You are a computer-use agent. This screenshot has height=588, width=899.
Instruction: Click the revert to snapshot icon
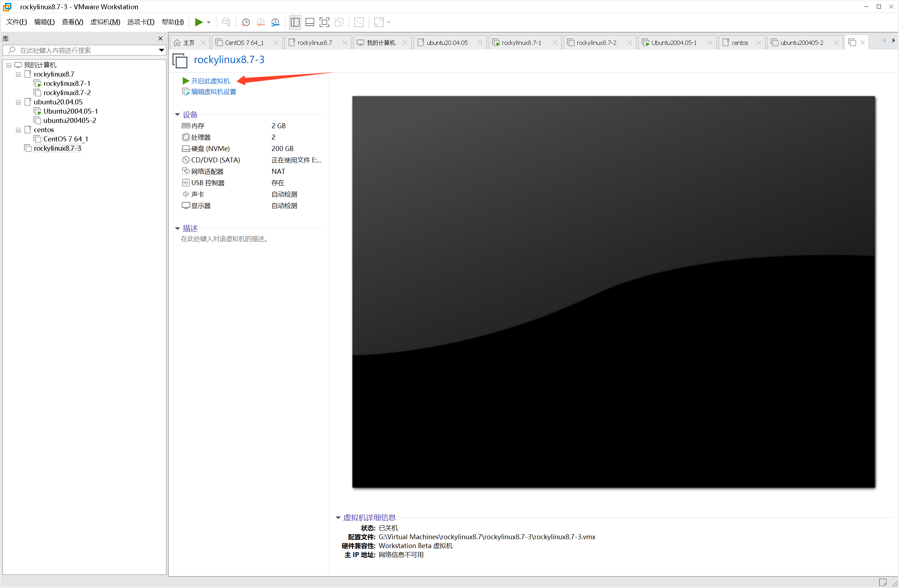[x=260, y=22]
